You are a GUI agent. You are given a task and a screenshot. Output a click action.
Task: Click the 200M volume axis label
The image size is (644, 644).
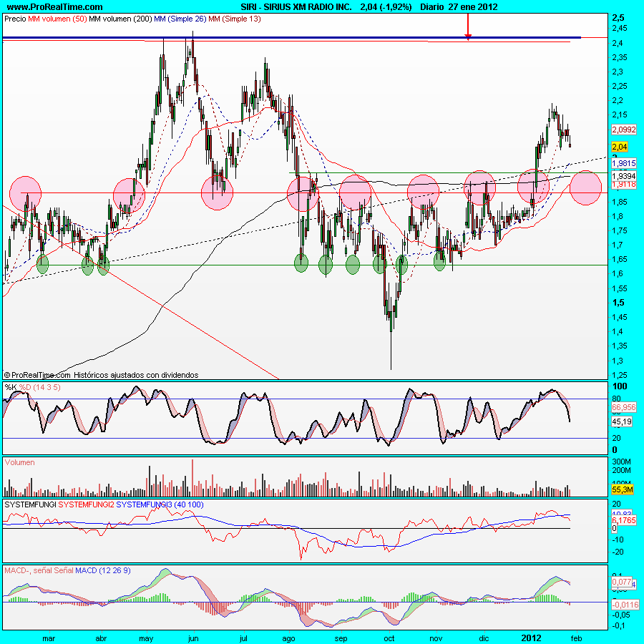[x=621, y=470]
